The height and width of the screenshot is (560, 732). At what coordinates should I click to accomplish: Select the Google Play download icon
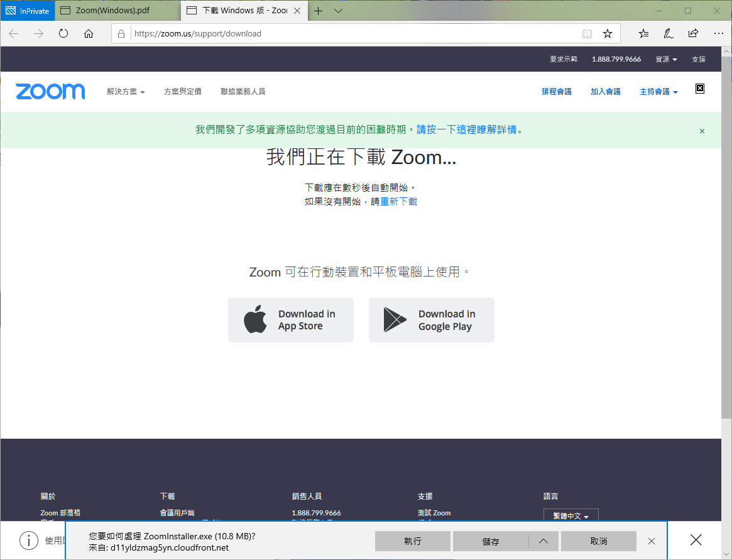(x=395, y=319)
